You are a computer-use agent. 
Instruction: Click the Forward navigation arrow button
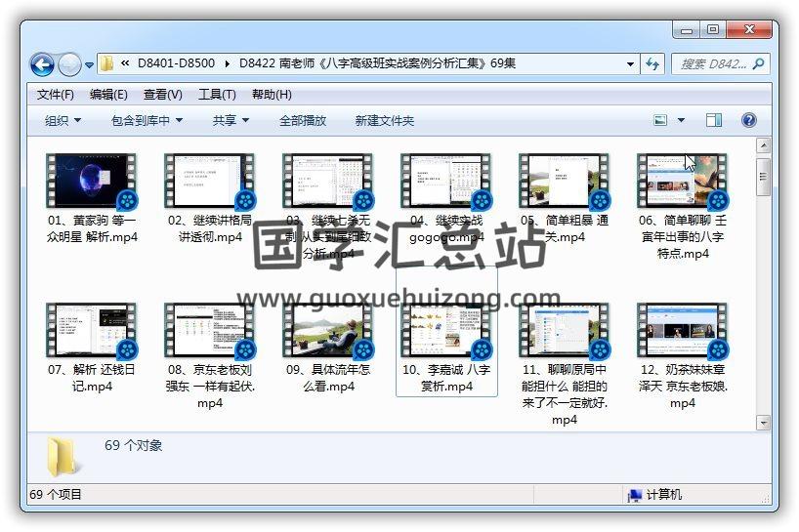pos(69,64)
